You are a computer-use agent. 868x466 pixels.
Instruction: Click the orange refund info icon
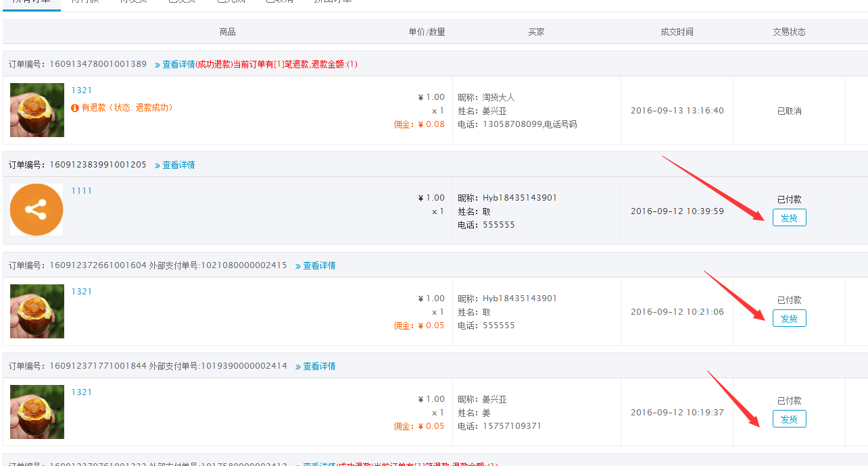point(75,108)
